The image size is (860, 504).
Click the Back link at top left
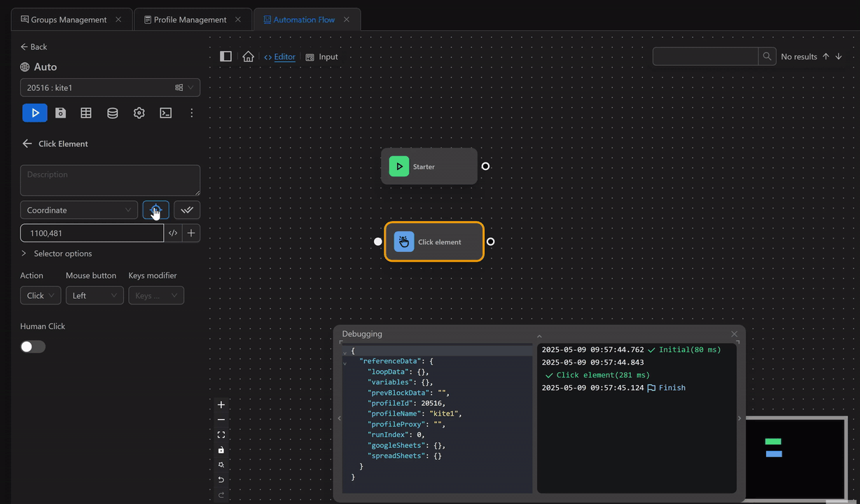tap(34, 47)
